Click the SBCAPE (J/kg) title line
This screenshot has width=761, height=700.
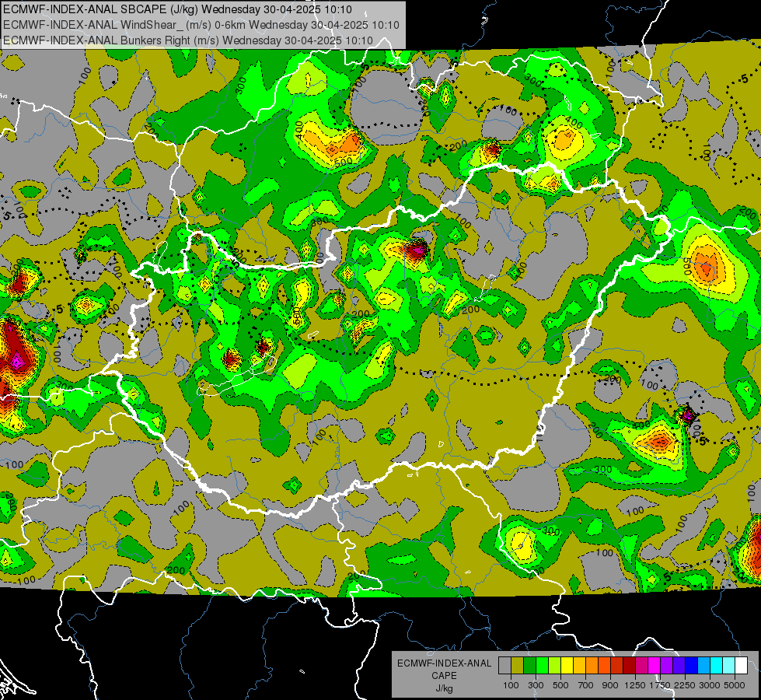(x=177, y=9)
